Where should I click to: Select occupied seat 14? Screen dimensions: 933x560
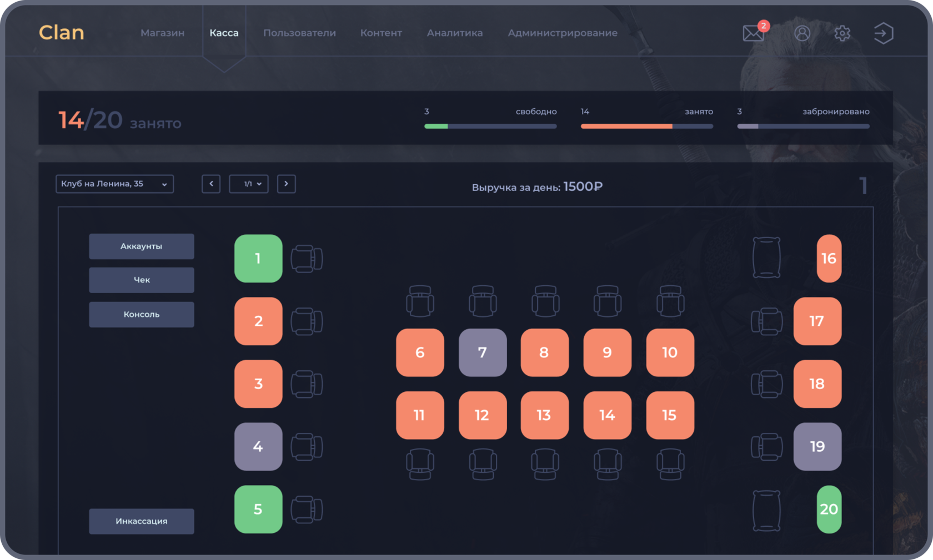(x=608, y=416)
